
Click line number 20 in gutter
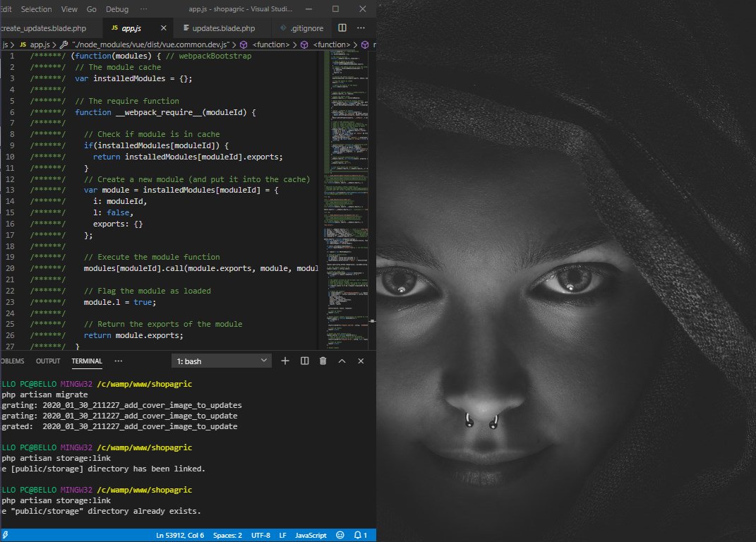click(10, 268)
